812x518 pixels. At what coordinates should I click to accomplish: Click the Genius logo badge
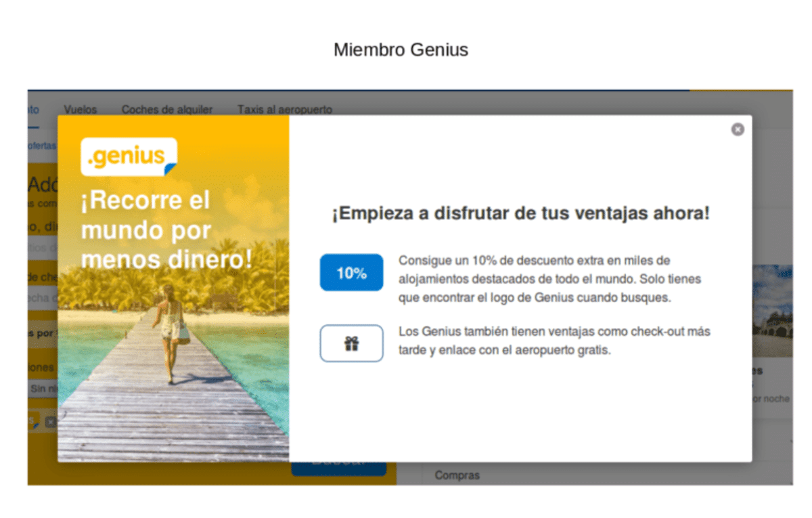coord(129,157)
